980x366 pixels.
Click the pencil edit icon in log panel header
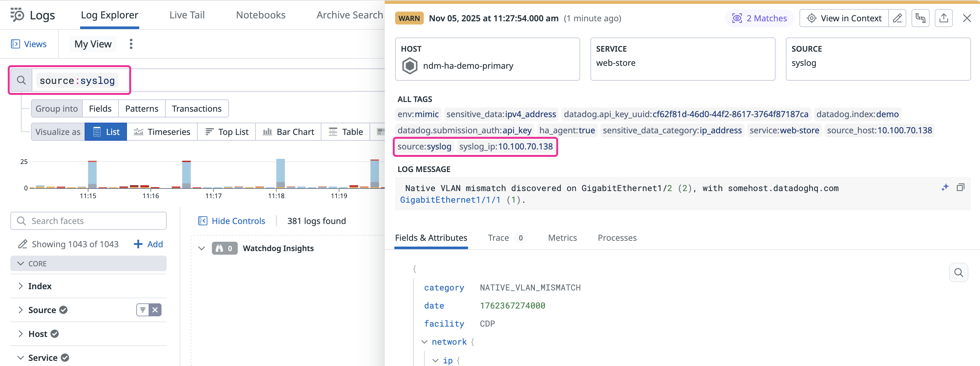[x=897, y=18]
